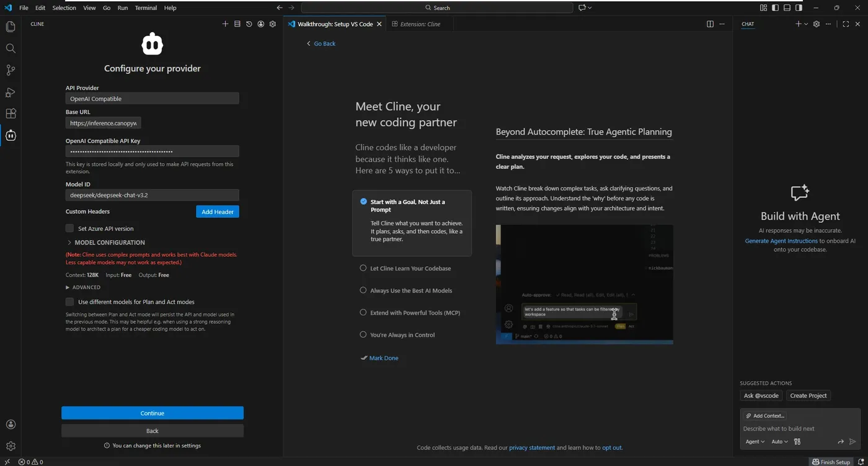868x466 pixels.
Task: Open the Source Control view
Action: tap(11, 70)
